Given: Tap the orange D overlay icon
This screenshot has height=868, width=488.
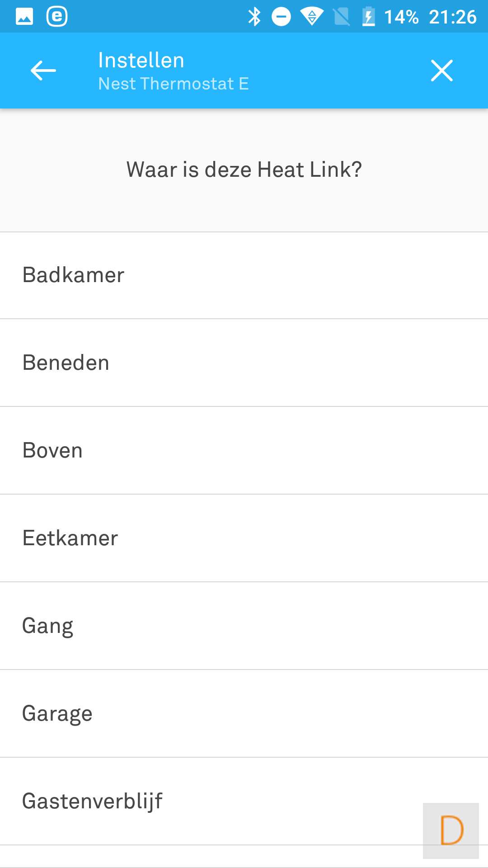Looking at the screenshot, I should coord(451,830).
